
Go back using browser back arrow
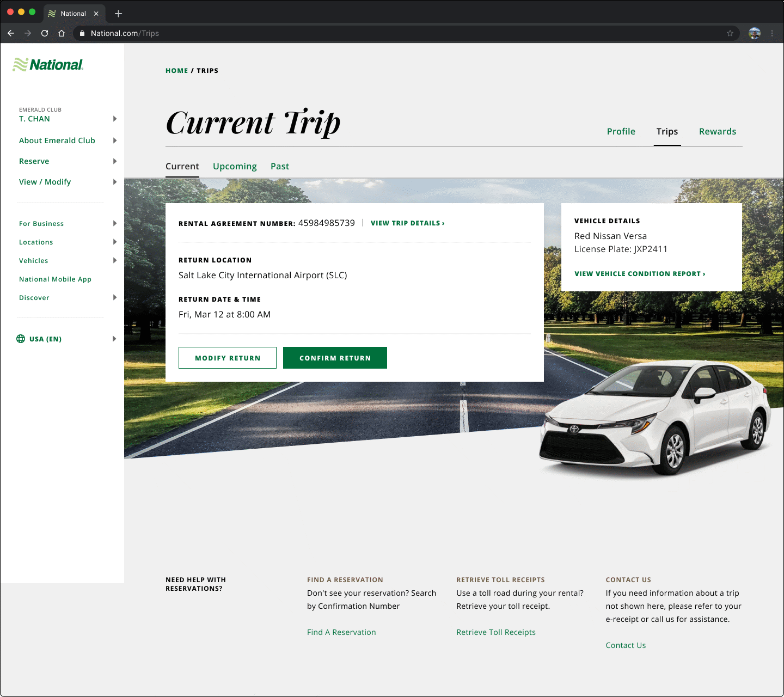pyautogui.click(x=11, y=33)
